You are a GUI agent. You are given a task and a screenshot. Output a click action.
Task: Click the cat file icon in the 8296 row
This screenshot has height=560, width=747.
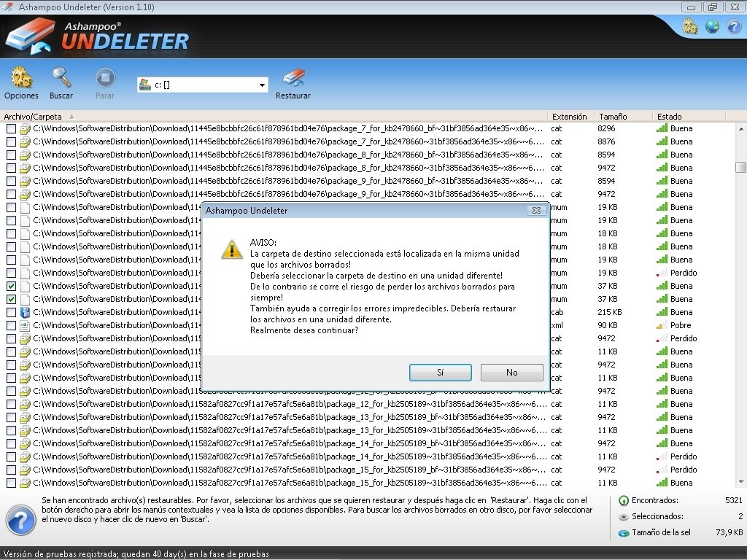(25, 128)
